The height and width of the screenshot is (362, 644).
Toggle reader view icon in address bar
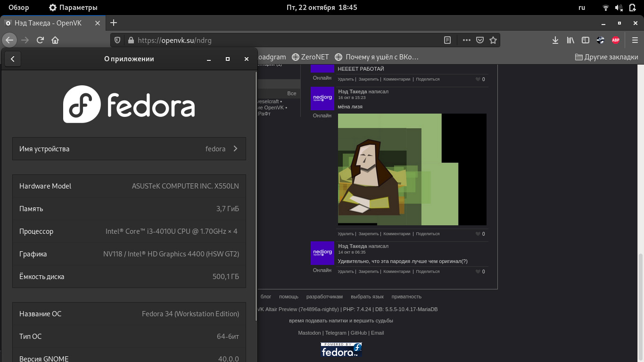[447, 40]
